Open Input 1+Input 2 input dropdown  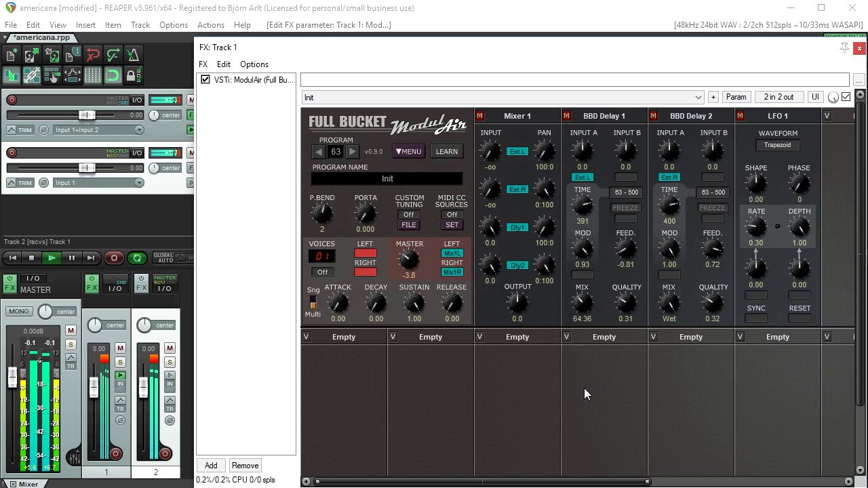click(x=99, y=130)
